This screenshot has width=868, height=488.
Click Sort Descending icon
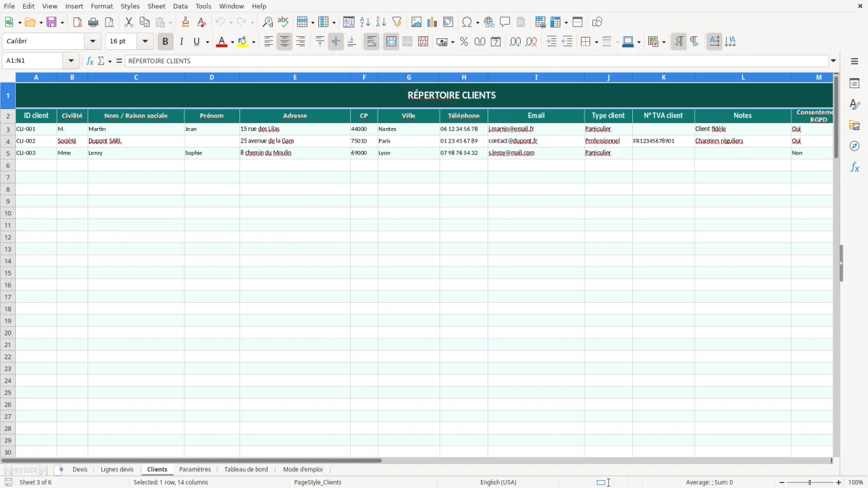tap(380, 22)
